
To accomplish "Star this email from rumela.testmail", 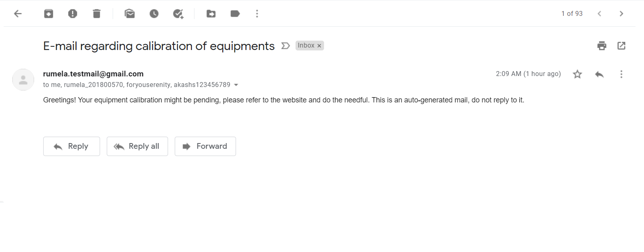I will tap(577, 74).
